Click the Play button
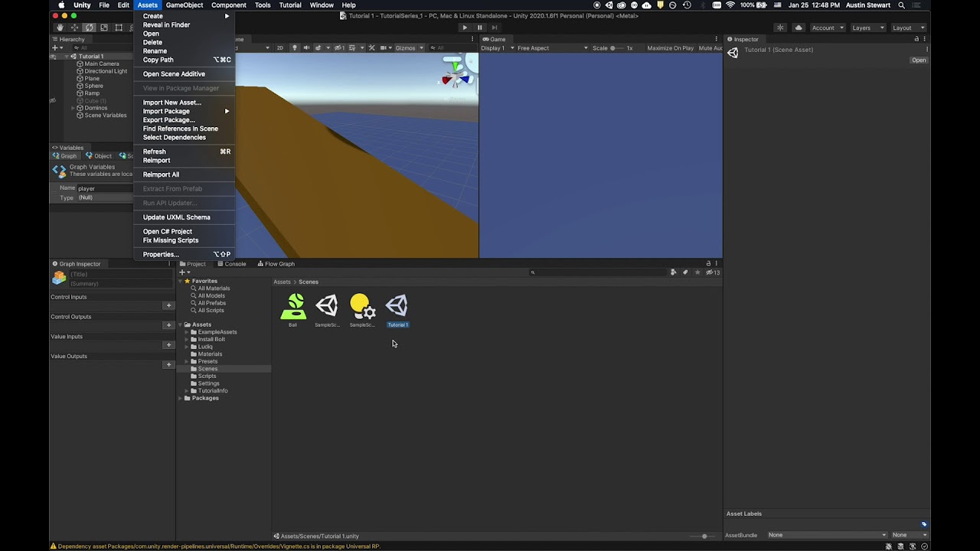The width and height of the screenshot is (980, 551). pos(464,28)
